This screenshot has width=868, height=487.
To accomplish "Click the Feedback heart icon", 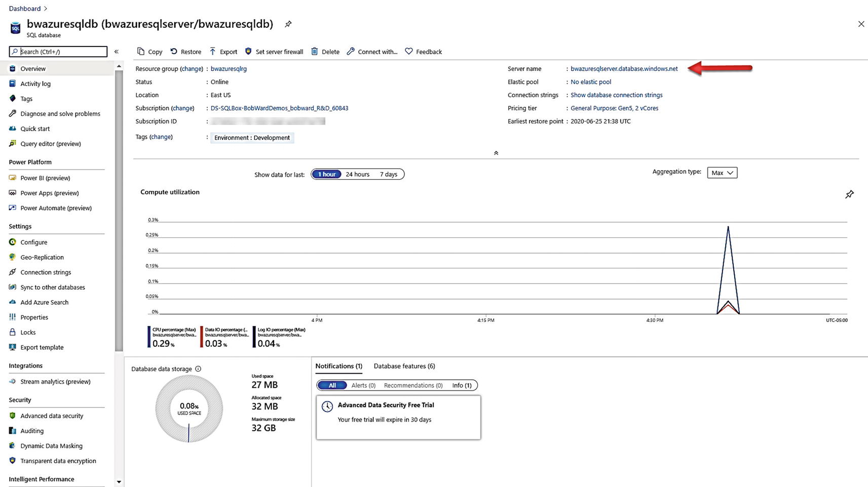I will [x=409, y=52].
